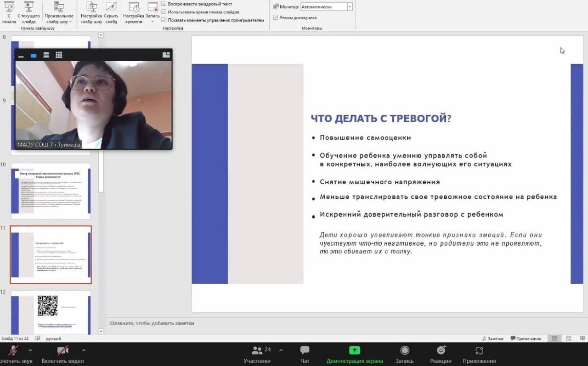Open Заметки in the status bar

492,338
